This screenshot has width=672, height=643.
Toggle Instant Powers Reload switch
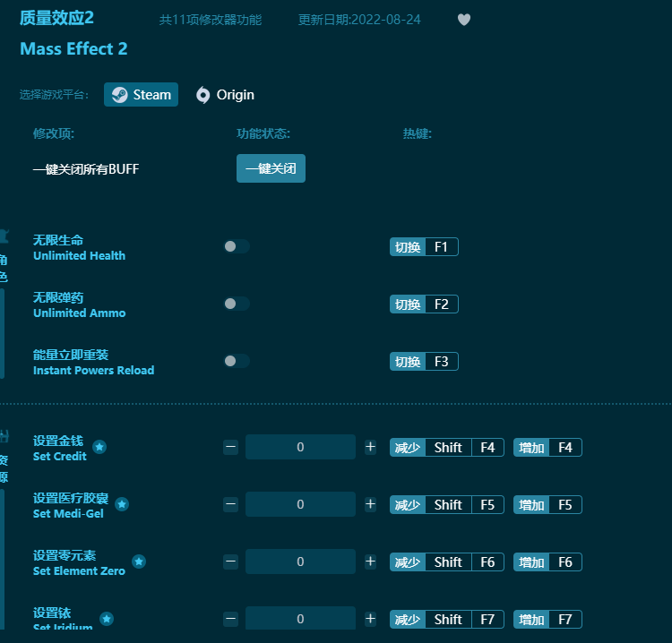coord(237,361)
